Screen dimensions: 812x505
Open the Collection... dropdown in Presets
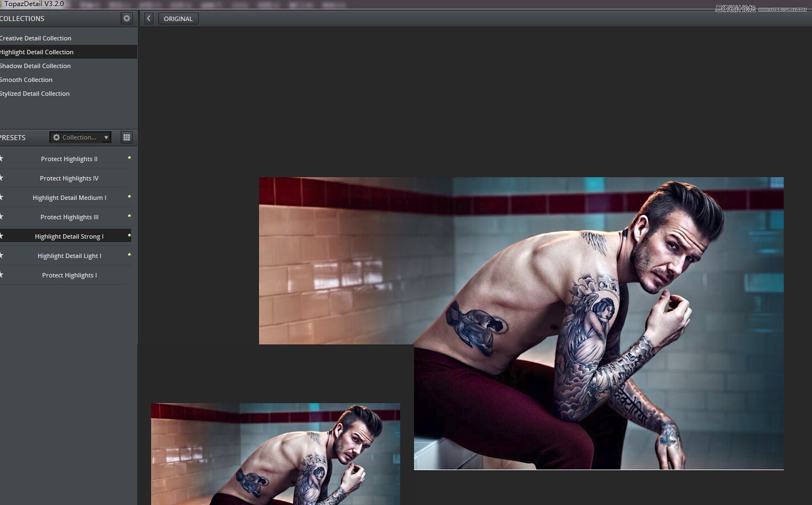tap(81, 137)
